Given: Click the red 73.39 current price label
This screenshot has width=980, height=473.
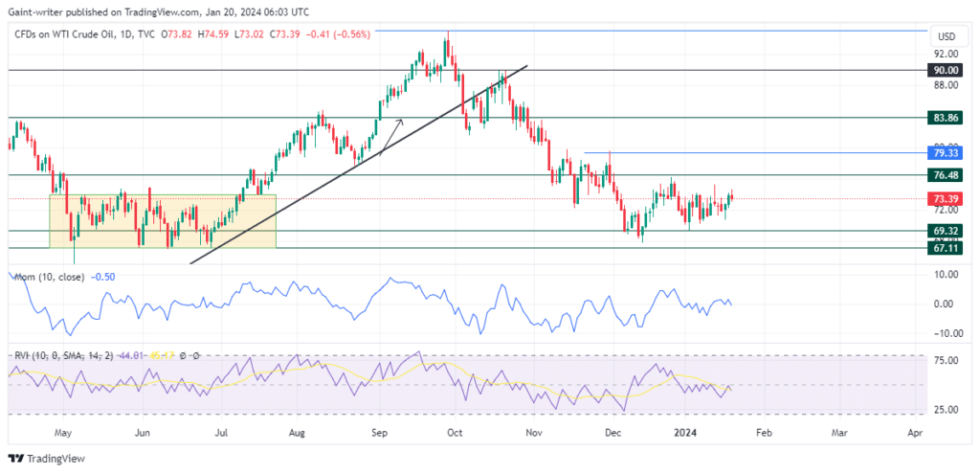Looking at the screenshot, I should coord(946,199).
